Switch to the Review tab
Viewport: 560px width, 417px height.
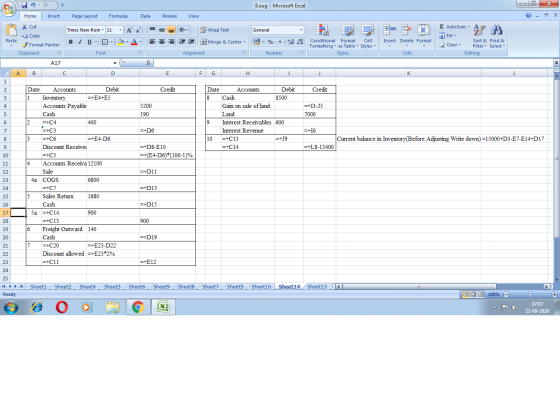169,16
